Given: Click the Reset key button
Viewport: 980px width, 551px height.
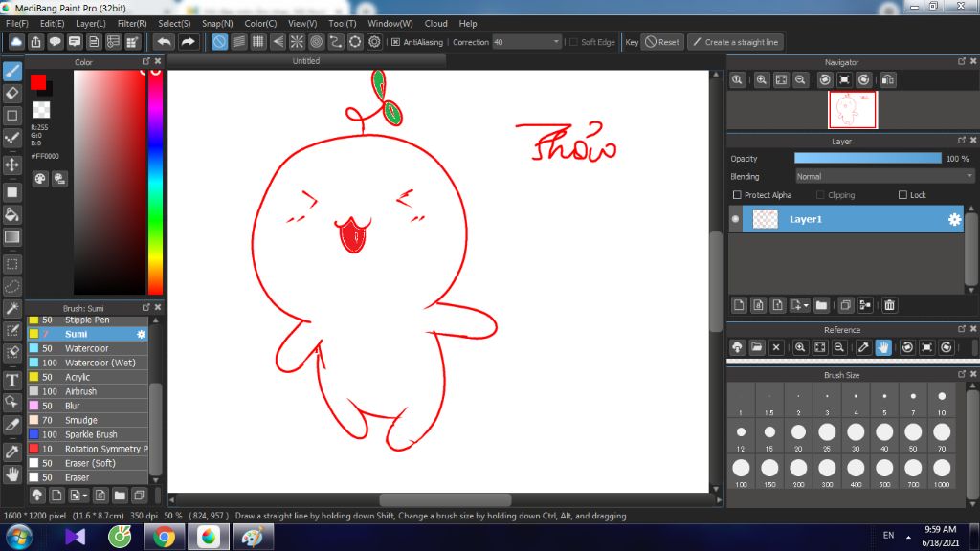Looking at the screenshot, I should 662,42.
